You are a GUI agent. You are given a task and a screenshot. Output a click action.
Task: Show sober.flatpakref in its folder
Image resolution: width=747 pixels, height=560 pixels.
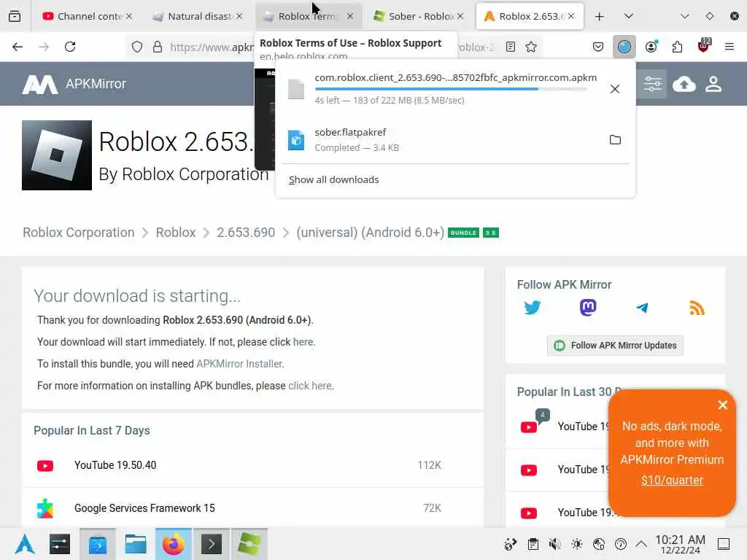pos(615,140)
